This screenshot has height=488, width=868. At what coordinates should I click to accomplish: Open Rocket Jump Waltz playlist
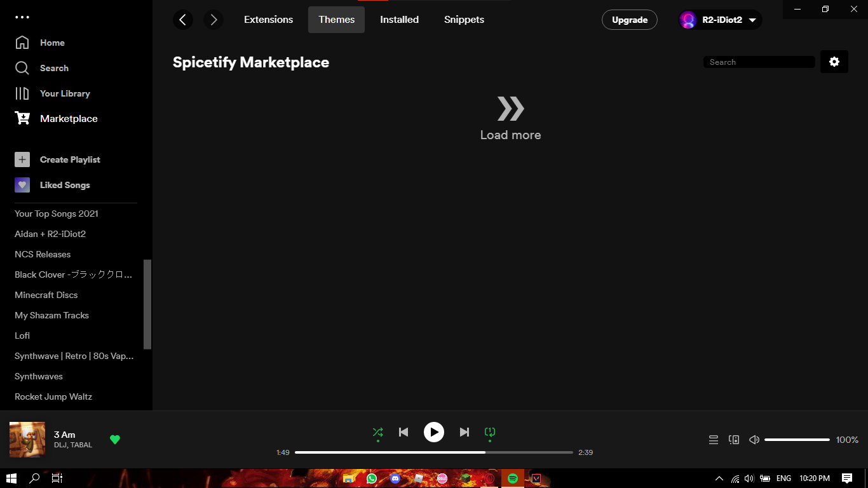point(53,396)
